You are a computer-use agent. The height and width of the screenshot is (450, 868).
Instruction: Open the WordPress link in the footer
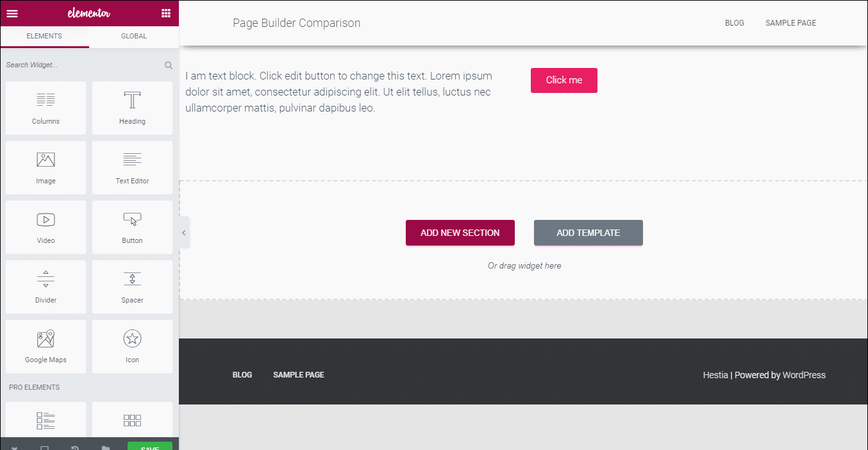[804, 374]
